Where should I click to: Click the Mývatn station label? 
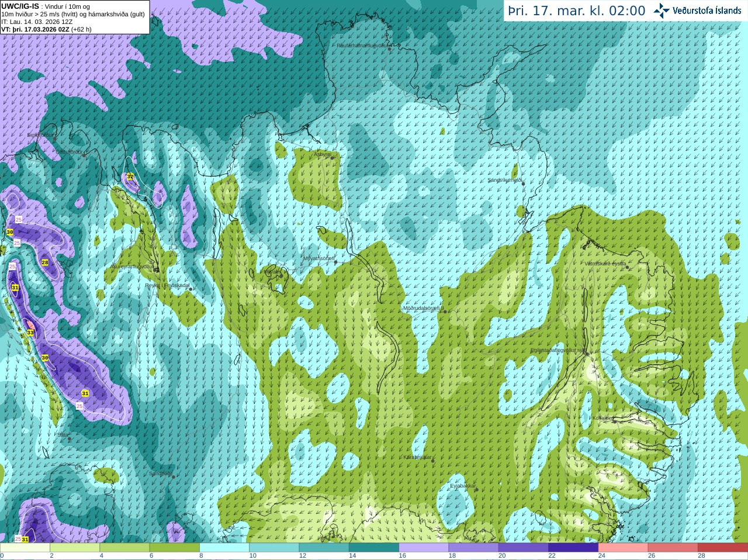click(272, 272)
